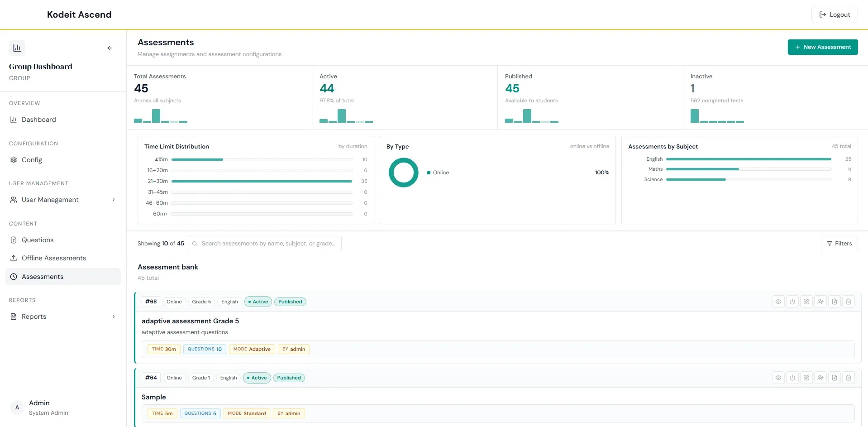Click Published badge on assessment #64
The height and width of the screenshot is (427, 868).
(289, 378)
